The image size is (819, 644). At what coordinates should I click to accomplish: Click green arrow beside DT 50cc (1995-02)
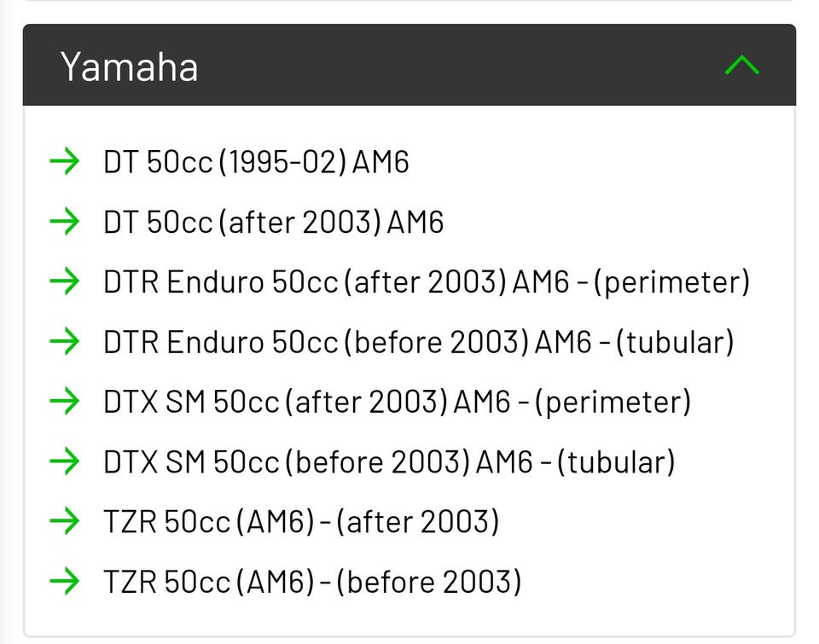pos(65,161)
